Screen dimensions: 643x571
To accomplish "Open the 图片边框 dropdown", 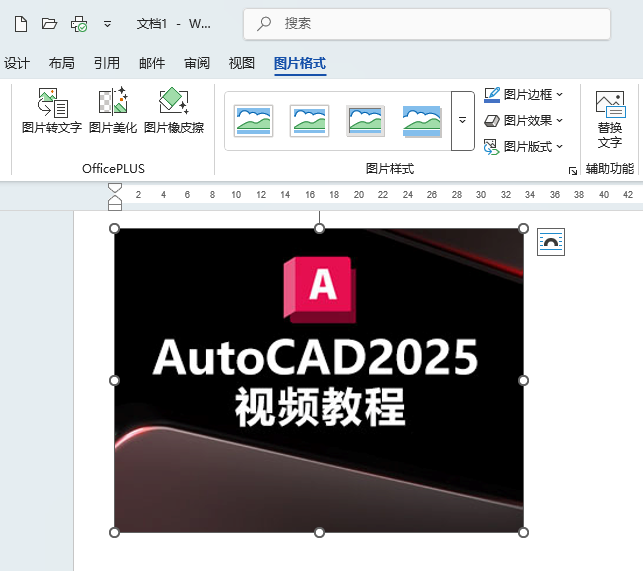I will pyautogui.click(x=524, y=95).
